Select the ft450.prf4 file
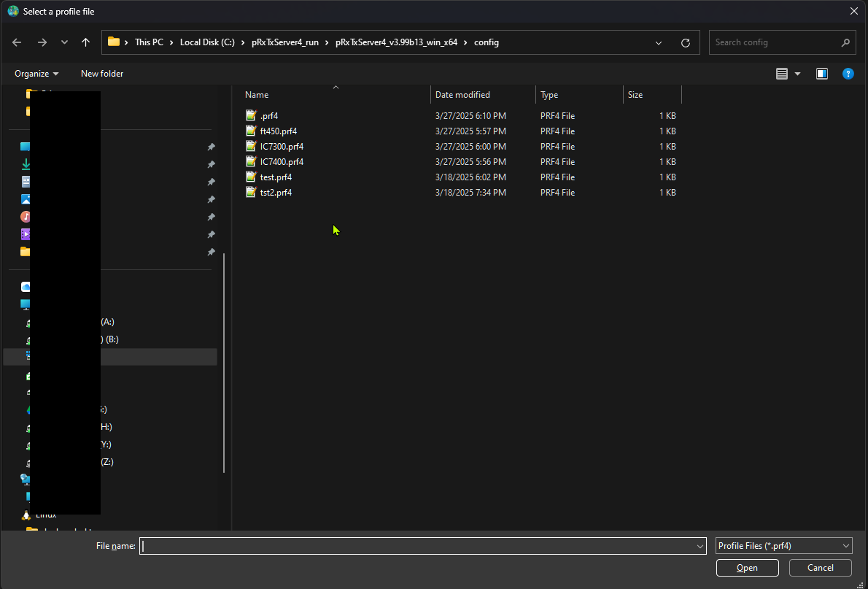 (x=278, y=131)
